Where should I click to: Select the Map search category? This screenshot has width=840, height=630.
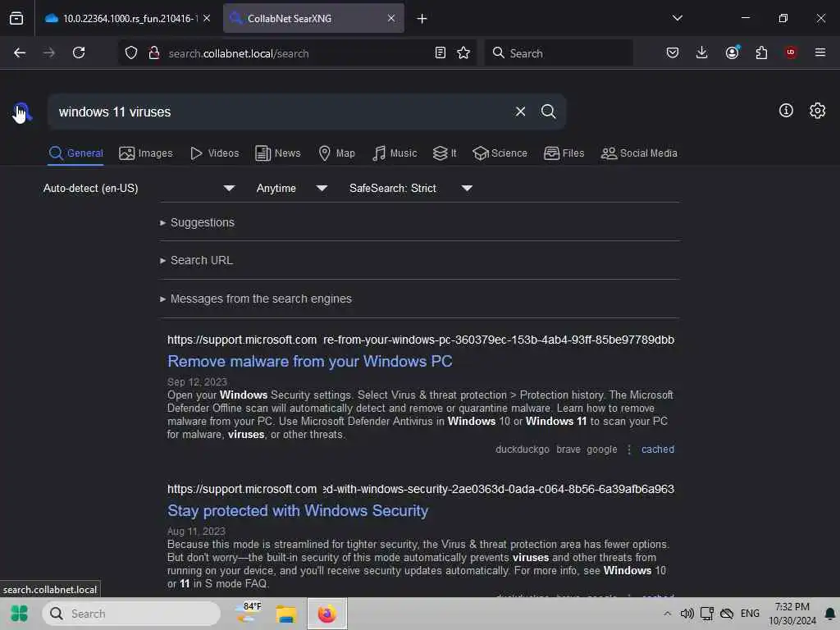coord(336,153)
